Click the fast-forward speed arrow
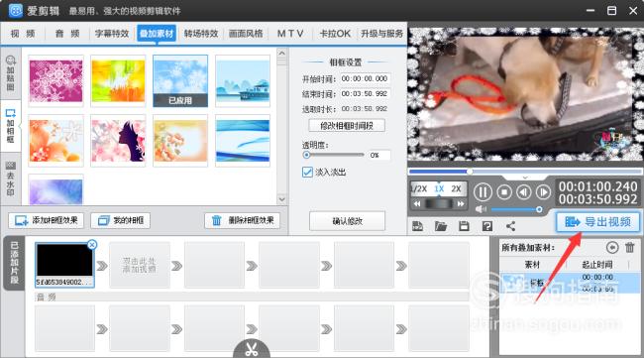The image size is (644, 358). click(461, 203)
